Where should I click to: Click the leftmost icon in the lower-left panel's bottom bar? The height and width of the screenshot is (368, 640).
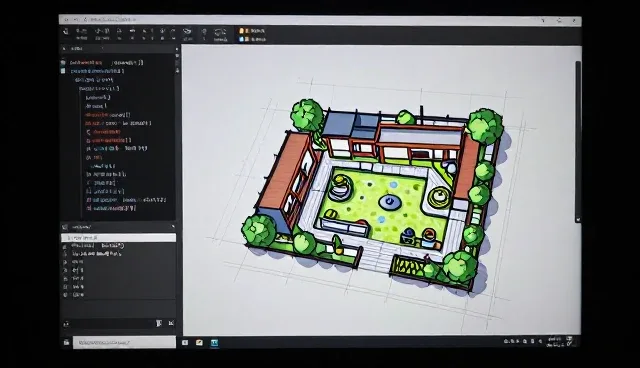coord(66,324)
